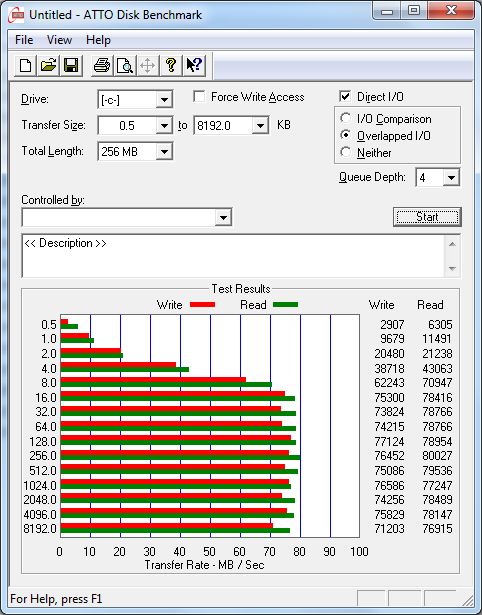This screenshot has height=615, width=482.
Task: Select the Overlapped I/O radio button
Action: click(x=346, y=135)
